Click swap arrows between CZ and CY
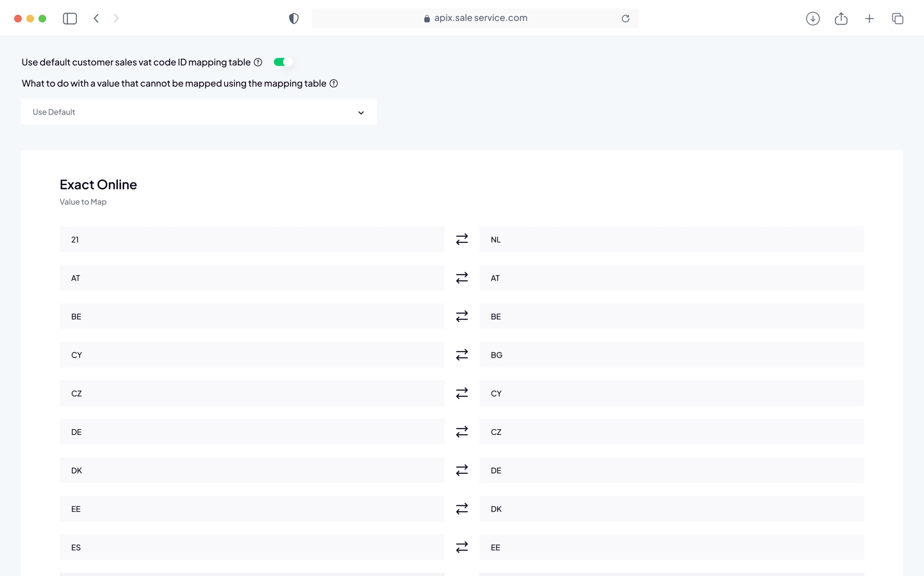 [462, 393]
